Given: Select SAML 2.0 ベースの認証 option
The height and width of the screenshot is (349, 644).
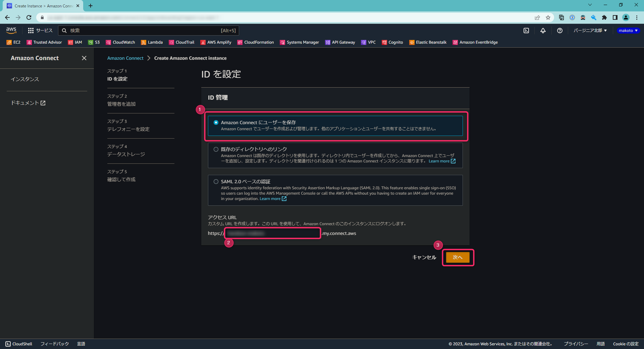Looking at the screenshot, I should tap(216, 182).
